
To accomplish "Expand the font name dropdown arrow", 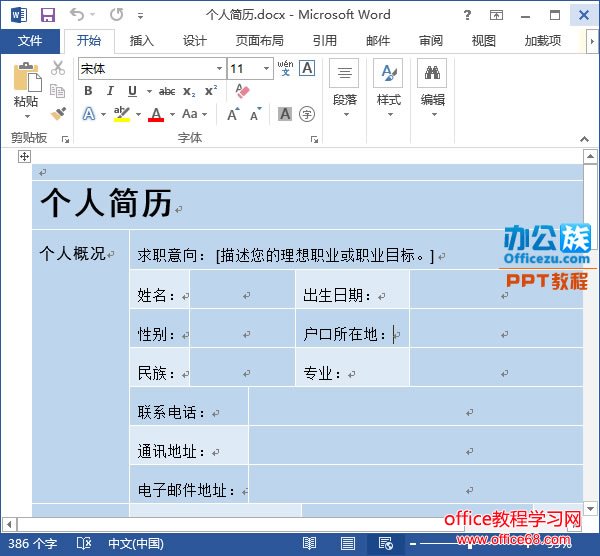I will click(219, 69).
